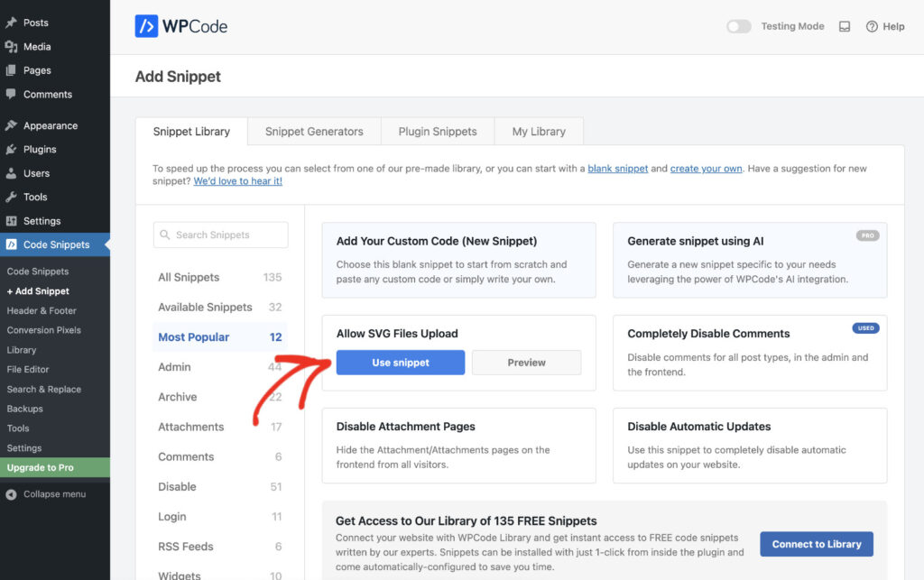Open the Help question mark control
The height and width of the screenshot is (580, 924).
pyautogui.click(x=872, y=26)
